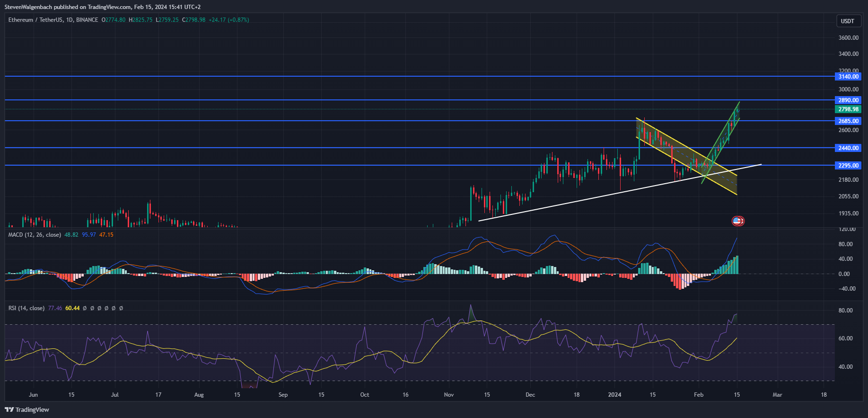Click the RSI 80.00 axis label
Image resolution: width=868 pixels, height=418 pixels.
[x=846, y=311]
